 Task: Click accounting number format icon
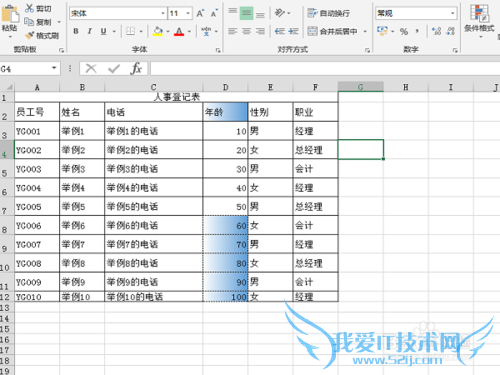coord(382,31)
